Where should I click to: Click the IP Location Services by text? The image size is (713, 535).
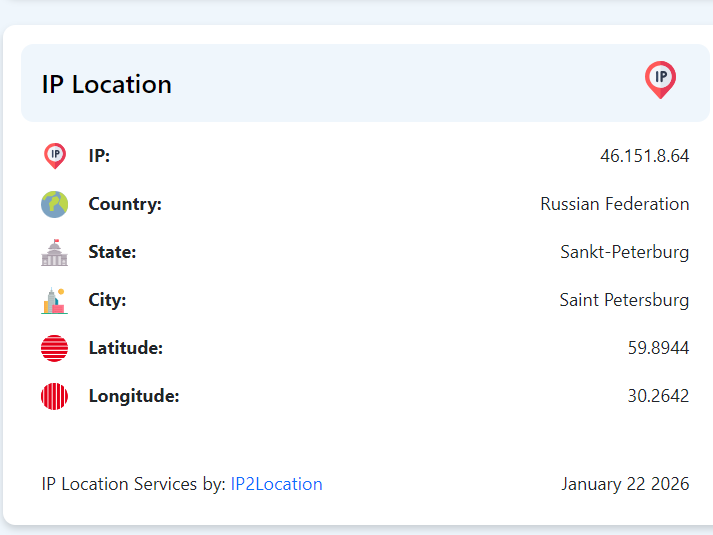click(134, 484)
